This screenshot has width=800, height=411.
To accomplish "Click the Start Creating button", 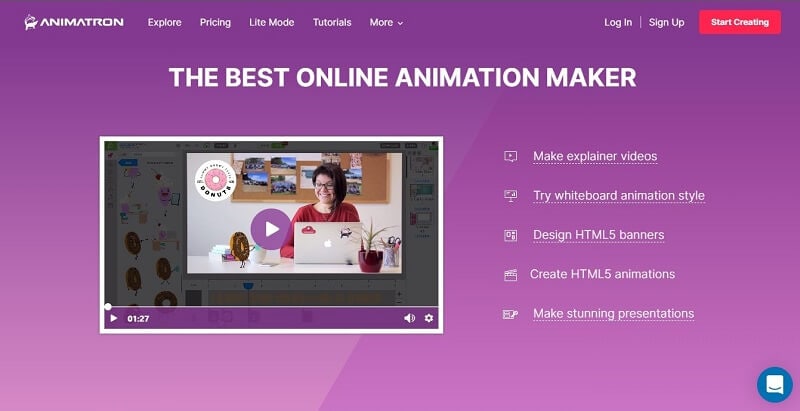I will 740,22.
